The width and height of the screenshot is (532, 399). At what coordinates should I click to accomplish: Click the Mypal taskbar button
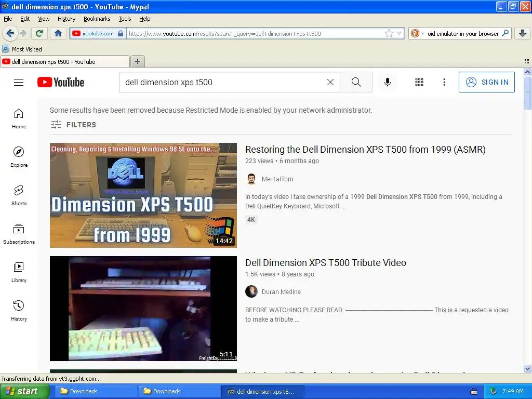(262, 391)
